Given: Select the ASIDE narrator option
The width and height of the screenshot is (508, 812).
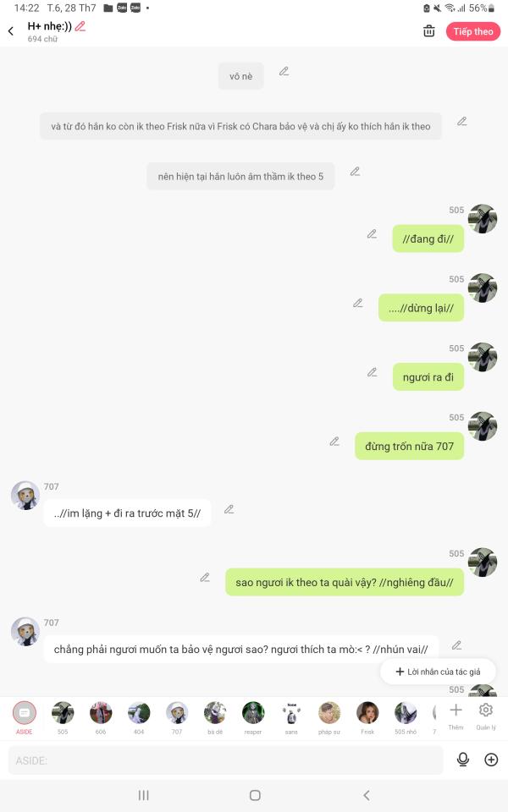Looking at the screenshot, I should coord(25,717).
